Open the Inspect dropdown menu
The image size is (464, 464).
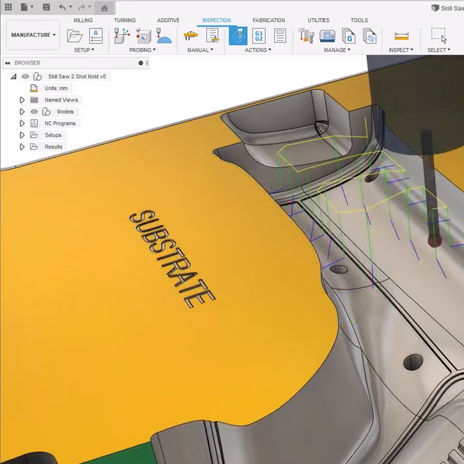pos(401,50)
